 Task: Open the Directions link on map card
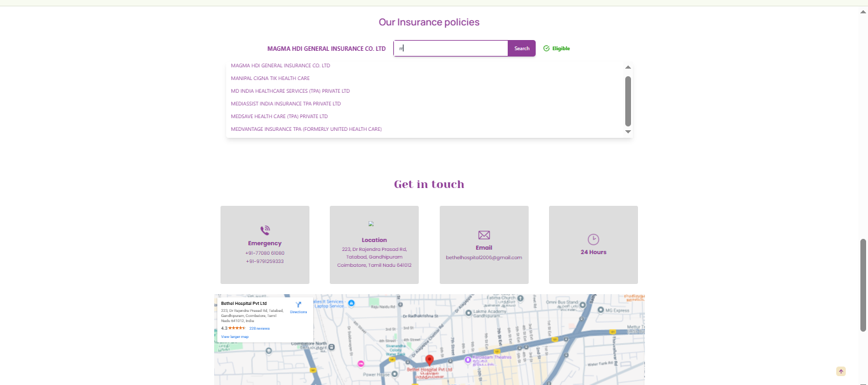pyautogui.click(x=299, y=313)
